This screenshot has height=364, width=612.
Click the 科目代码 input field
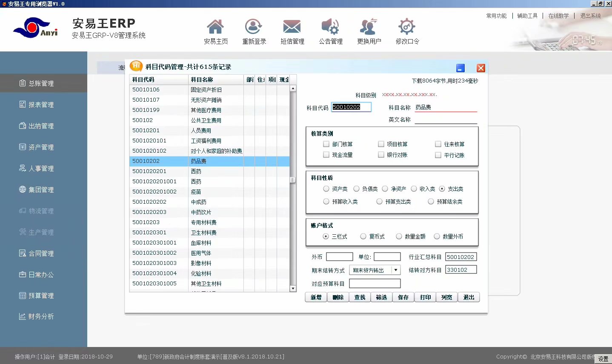pyautogui.click(x=351, y=107)
